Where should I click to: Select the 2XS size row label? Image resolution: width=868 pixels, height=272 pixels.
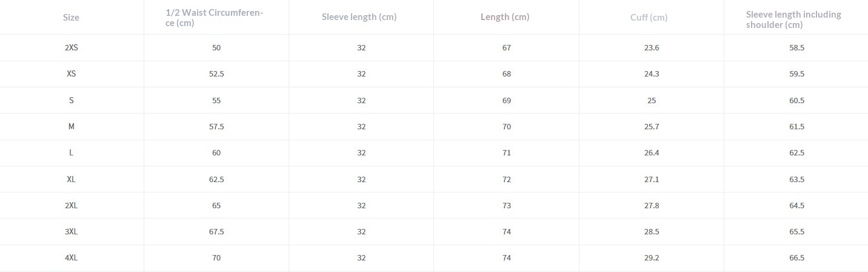coord(71,48)
